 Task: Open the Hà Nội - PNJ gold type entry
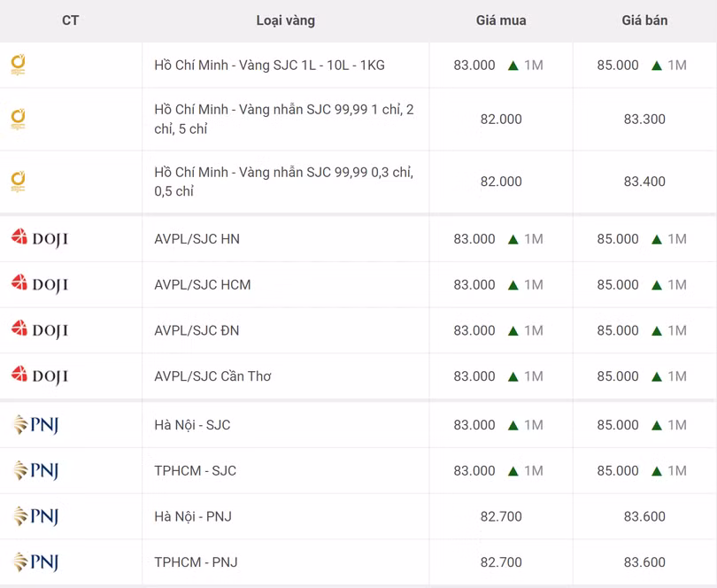[x=193, y=516]
